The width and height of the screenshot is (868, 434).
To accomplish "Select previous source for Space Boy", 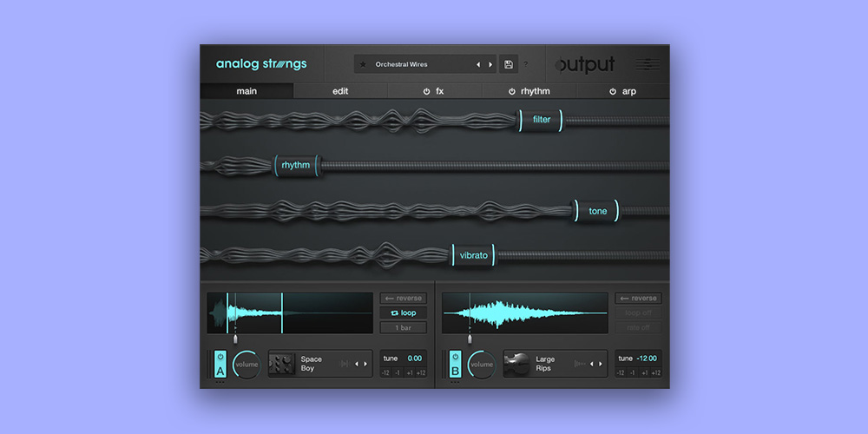I will (x=357, y=364).
